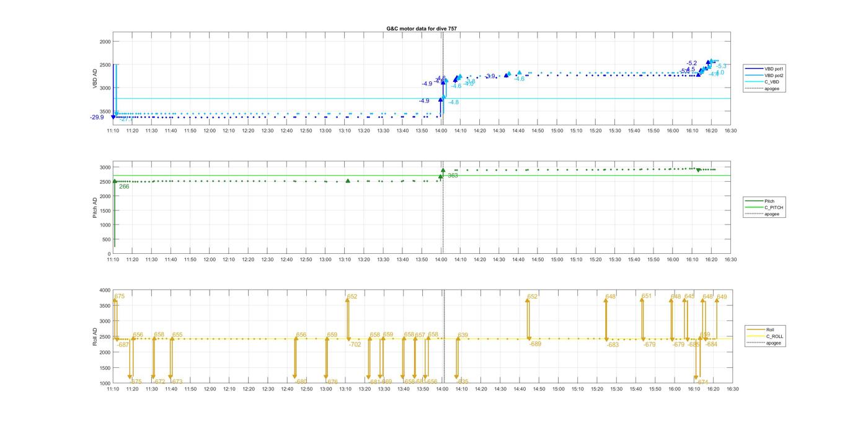
Task: Click the '651' label in Roll plot
Action: pyautogui.click(x=647, y=296)
